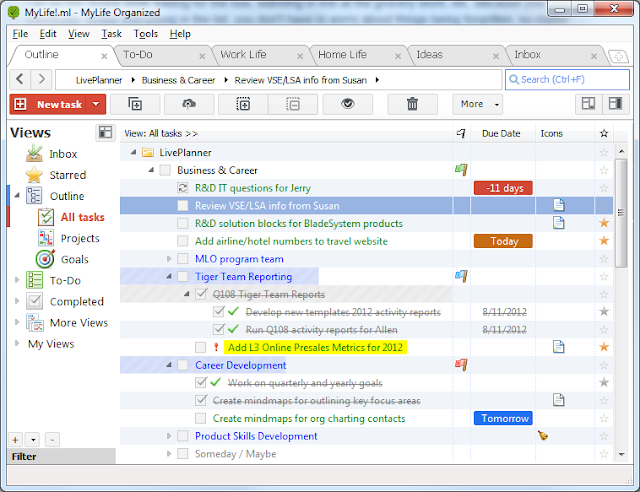Click the Filter panel header
The width and height of the screenshot is (640, 492).
(61, 456)
